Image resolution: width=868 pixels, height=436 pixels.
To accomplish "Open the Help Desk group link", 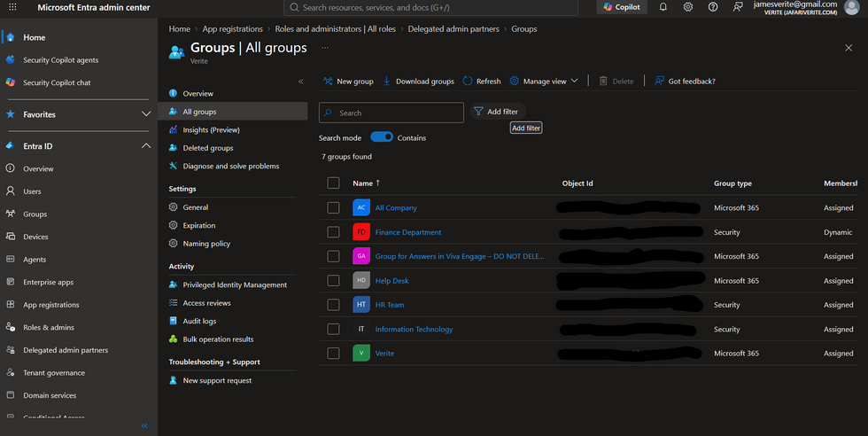I will [391, 280].
